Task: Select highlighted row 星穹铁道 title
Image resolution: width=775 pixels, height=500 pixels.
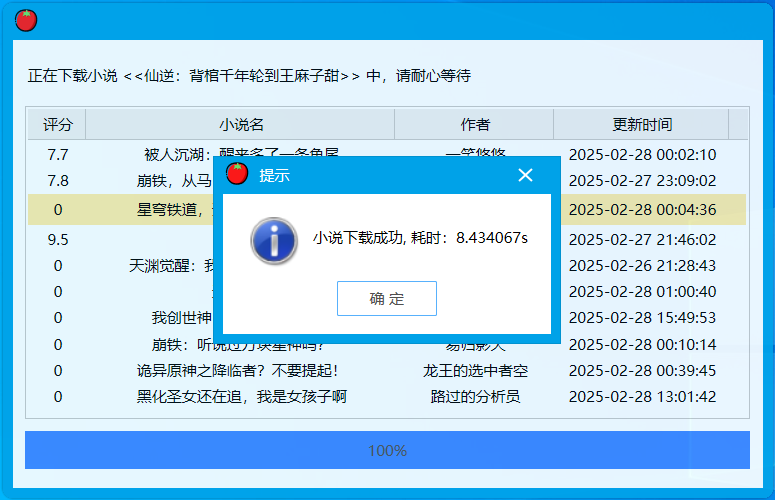Action: point(175,209)
